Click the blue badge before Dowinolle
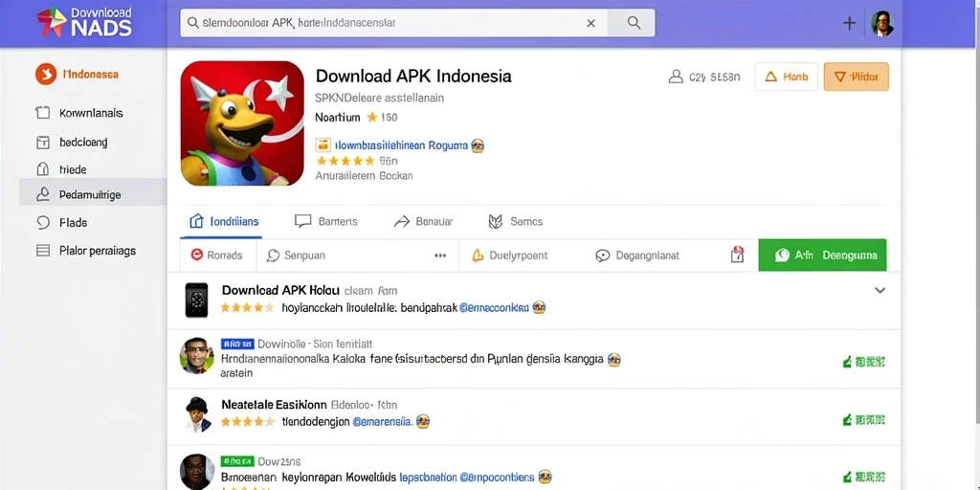Screen dimensions: 980x490 pyautogui.click(x=237, y=344)
